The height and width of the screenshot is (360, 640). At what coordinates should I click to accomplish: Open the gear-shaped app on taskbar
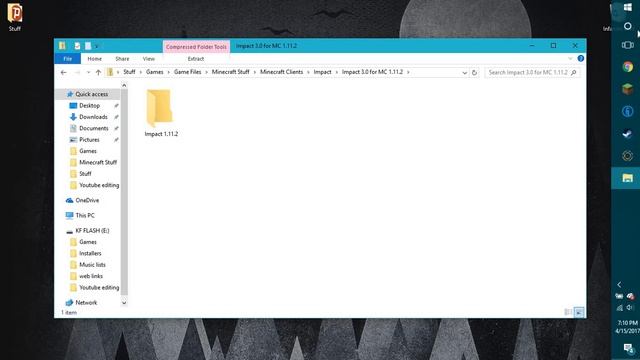[627, 156]
